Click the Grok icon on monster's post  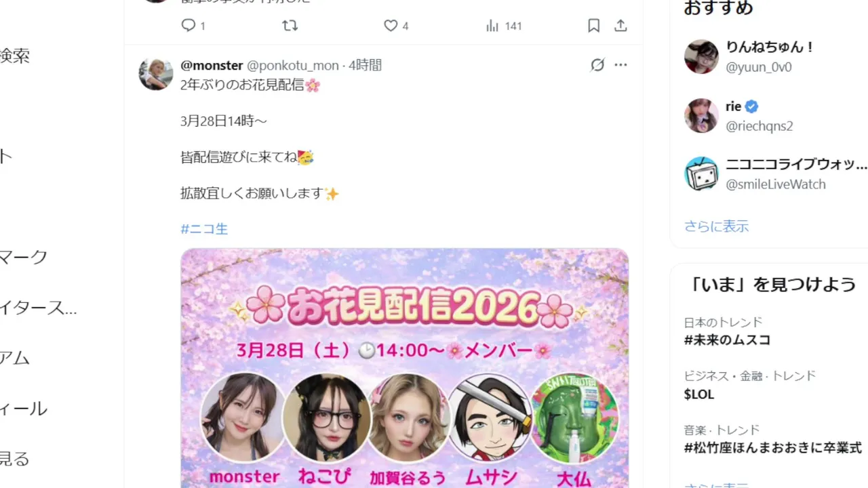[x=597, y=65]
